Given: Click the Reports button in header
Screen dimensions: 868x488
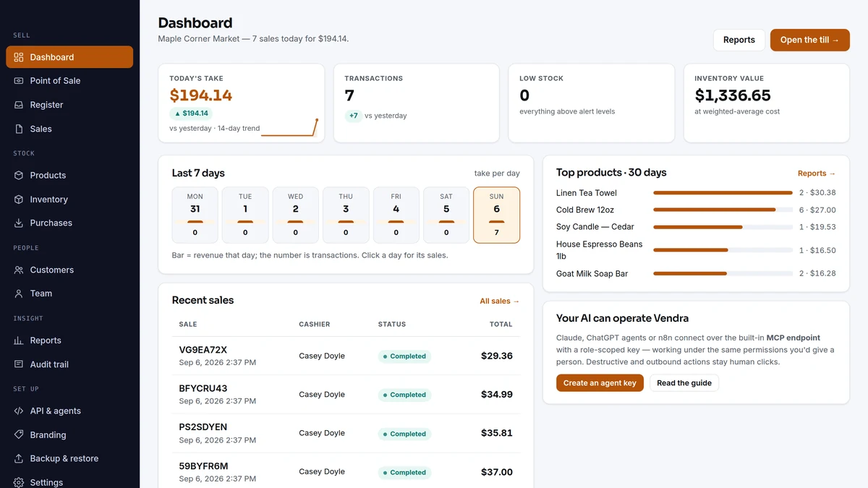Looking at the screenshot, I should [x=739, y=40].
